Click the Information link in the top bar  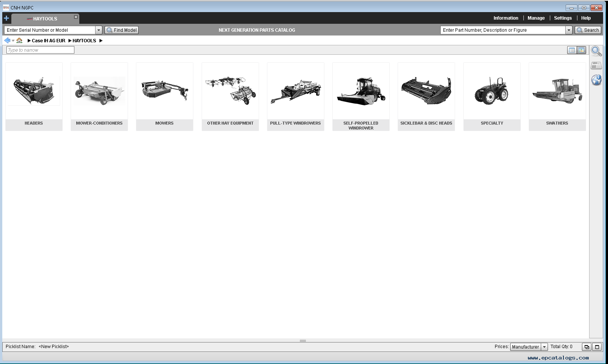[x=506, y=18]
